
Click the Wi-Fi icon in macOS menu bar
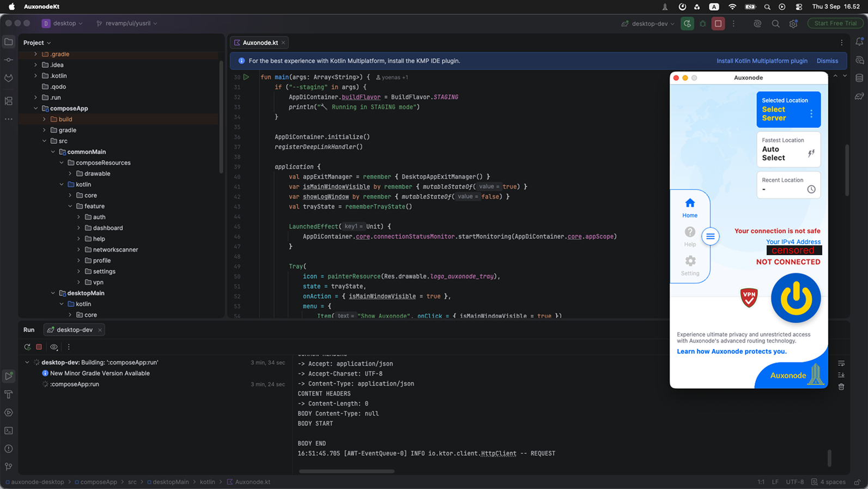tap(732, 7)
